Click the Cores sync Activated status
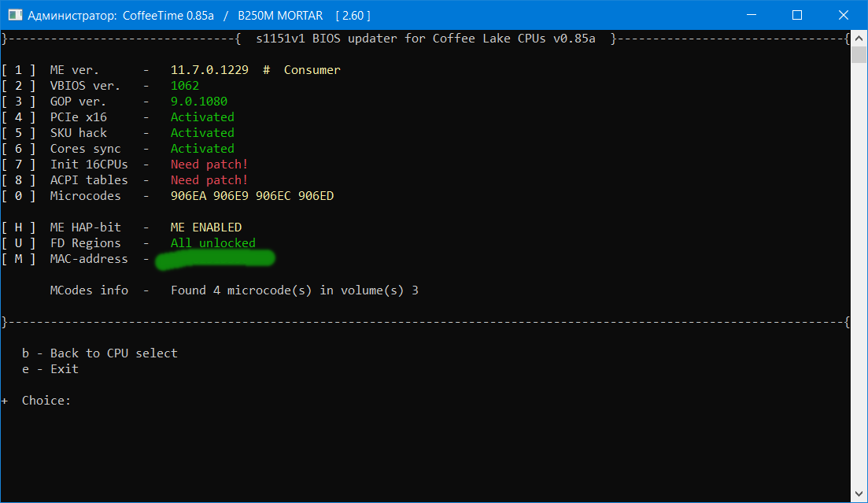This screenshot has height=503, width=868. (202, 149)
